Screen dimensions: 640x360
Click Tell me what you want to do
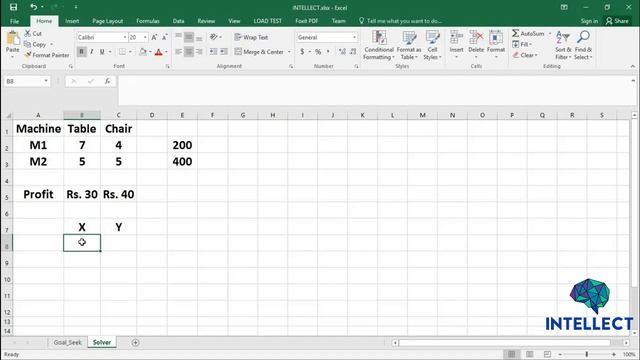400,21
